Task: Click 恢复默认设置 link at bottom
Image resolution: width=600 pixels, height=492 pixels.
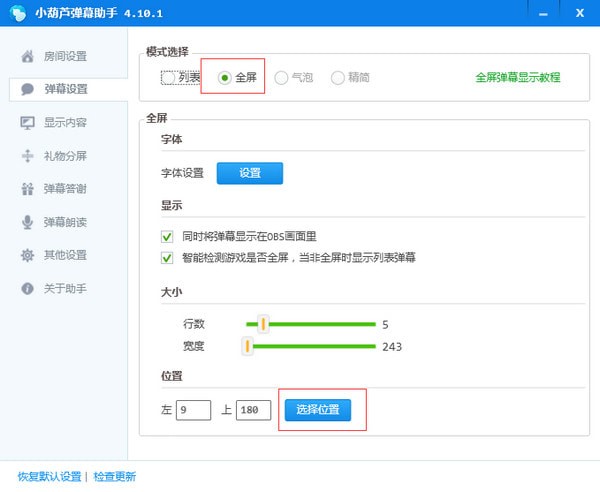Action: (48, 477)
